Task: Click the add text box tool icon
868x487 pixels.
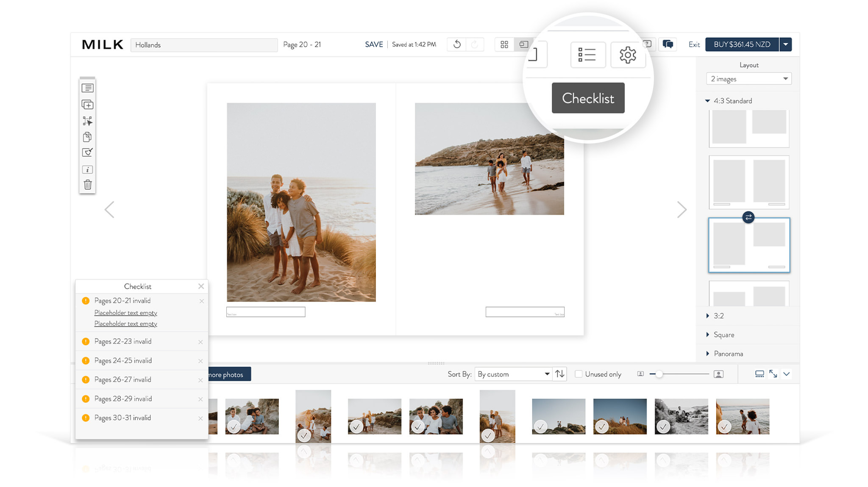Action: (87, 88)
